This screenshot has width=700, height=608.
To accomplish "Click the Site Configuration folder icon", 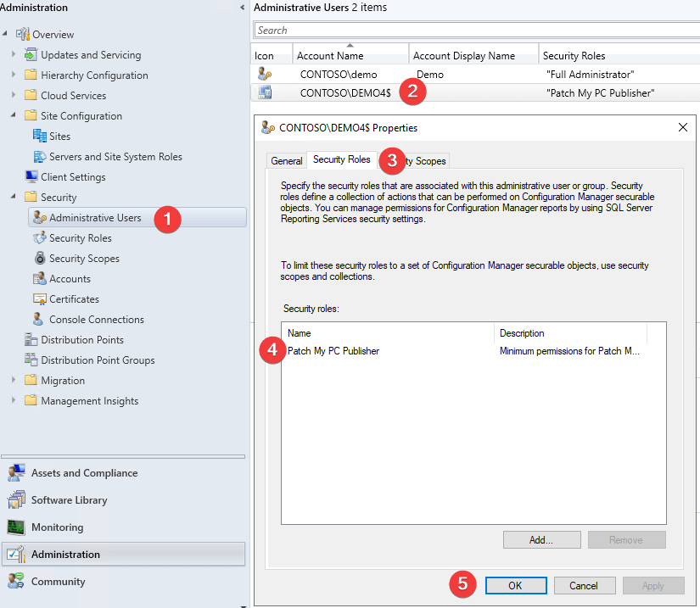I will pyautogui.click(x=31, y=115).
